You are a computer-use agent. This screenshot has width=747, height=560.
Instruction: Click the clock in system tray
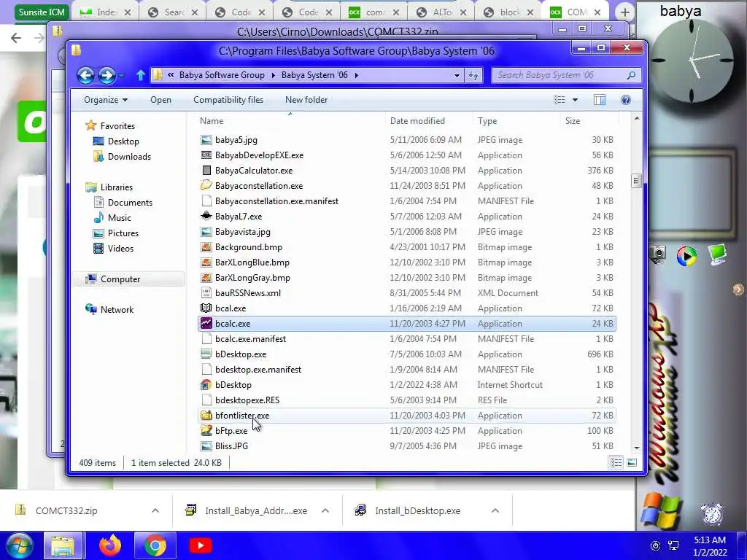point(710,546)
